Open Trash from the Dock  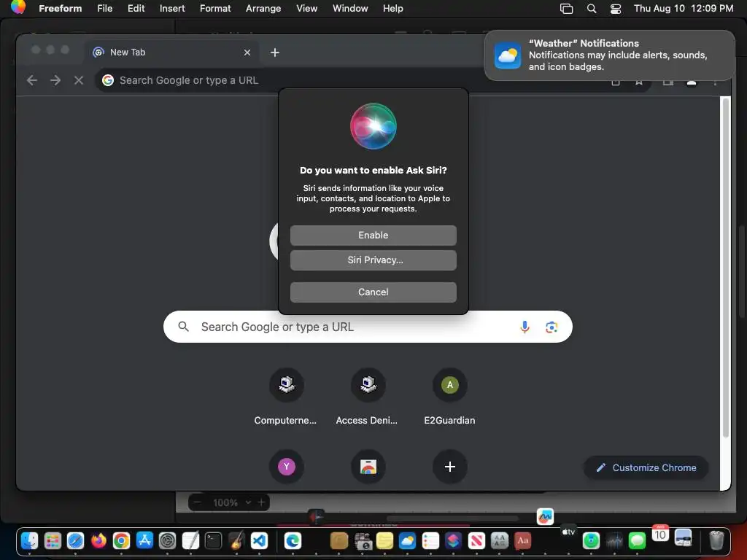716,540
